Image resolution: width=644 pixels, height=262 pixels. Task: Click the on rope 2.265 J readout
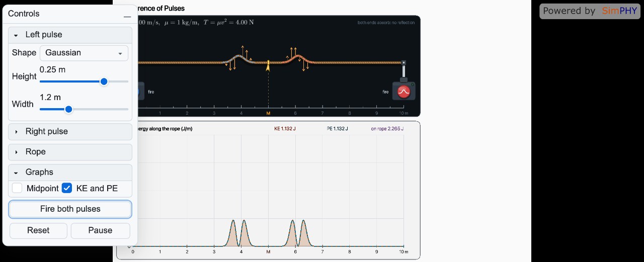387,129
